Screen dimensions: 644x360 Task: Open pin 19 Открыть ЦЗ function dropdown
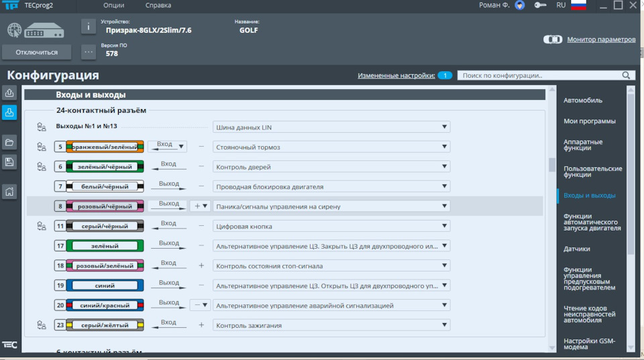point(331,286)
